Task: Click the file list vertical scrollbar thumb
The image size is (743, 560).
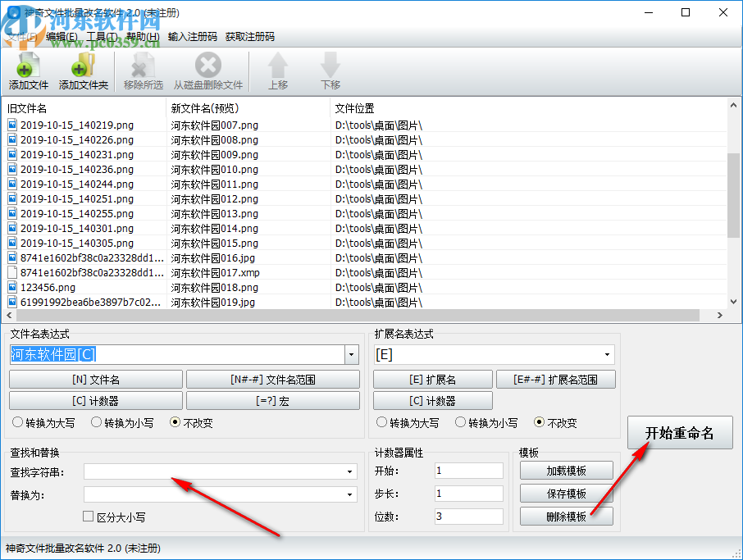Action: coord(733,195)
